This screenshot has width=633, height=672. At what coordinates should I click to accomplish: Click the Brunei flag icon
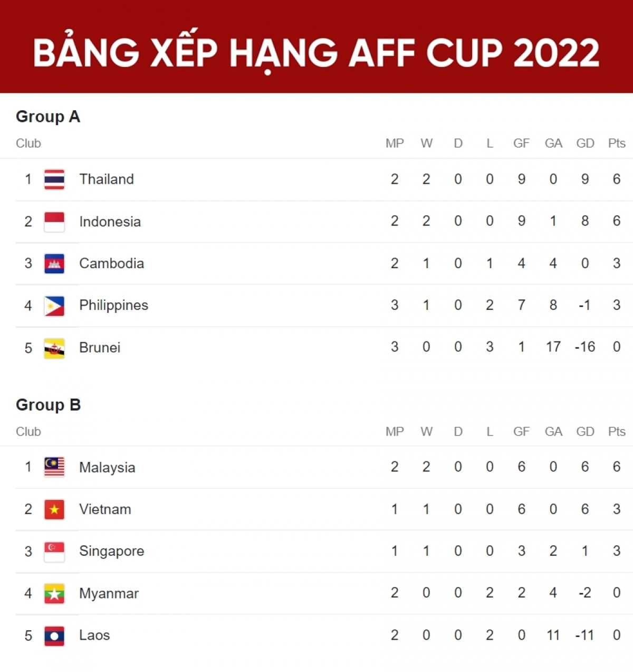54,348
